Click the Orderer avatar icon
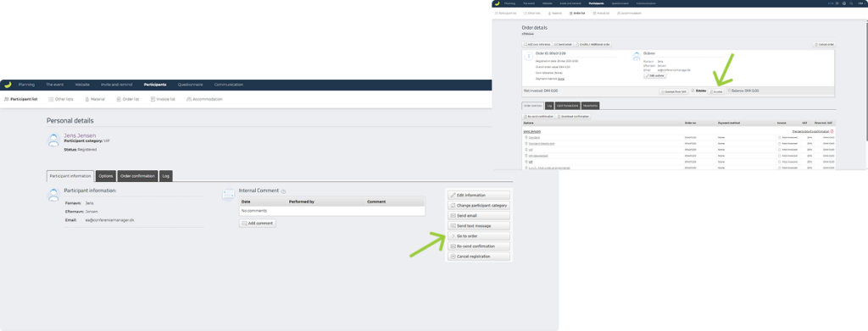Image resolution: width=868 pixels, height=331 pixels. point(637,57)
